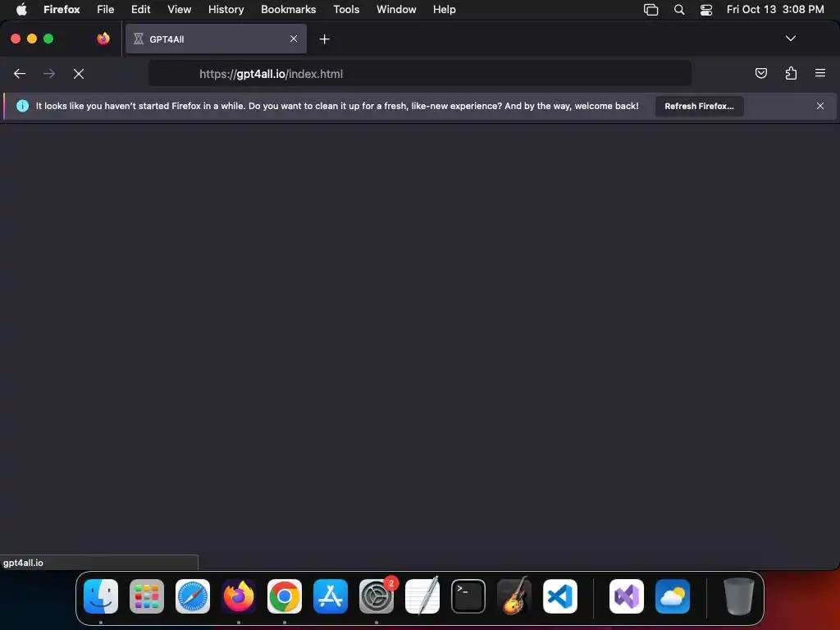This screenshot has height=630, width=840.
Task: Click the forward arrow button
Action: coord(48,74)
